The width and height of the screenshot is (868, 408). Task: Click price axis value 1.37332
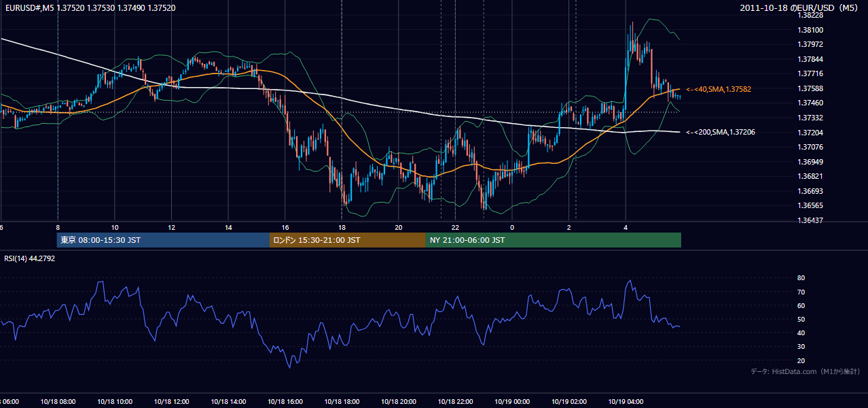(x=811, y=118)
